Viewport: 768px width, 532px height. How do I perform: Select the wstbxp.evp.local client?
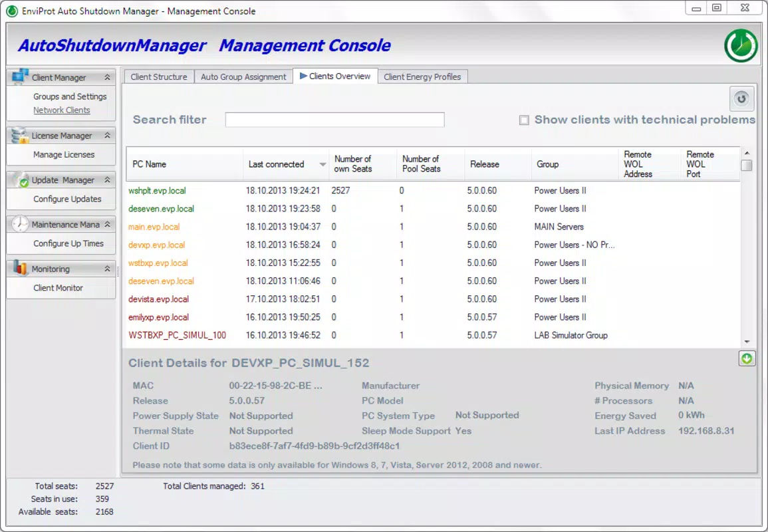coord(433,263)
